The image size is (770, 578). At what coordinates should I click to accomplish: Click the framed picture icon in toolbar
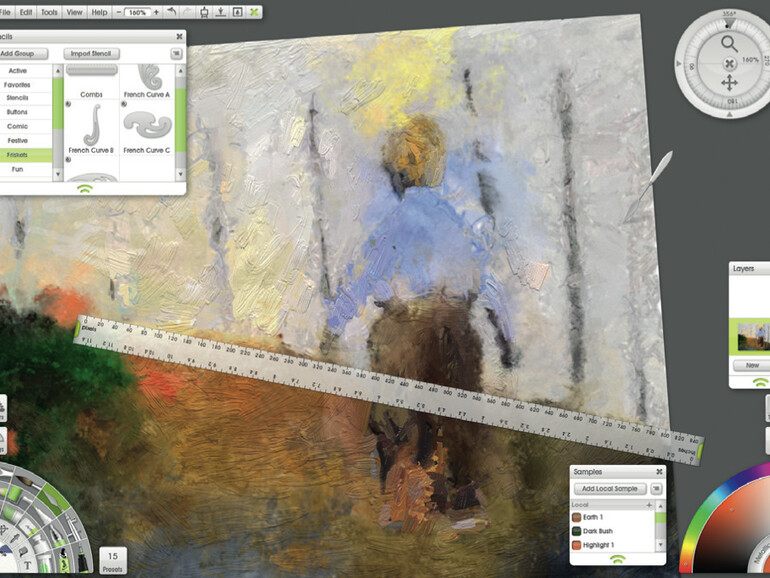click(x=237, y=12)
